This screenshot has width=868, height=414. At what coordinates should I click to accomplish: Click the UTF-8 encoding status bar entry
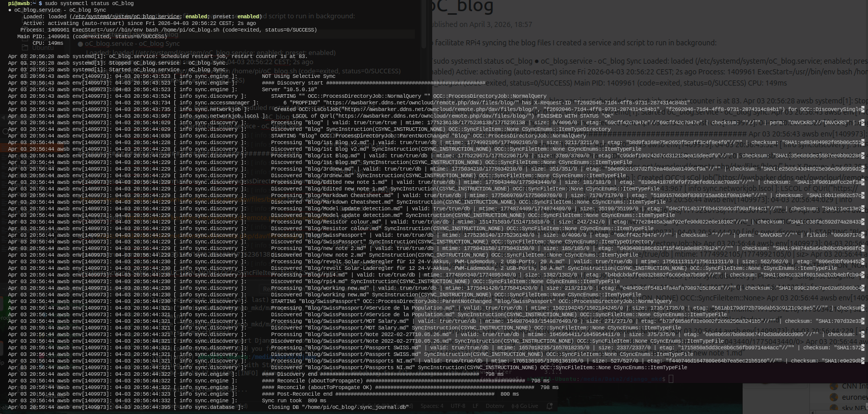click(458, 406)
